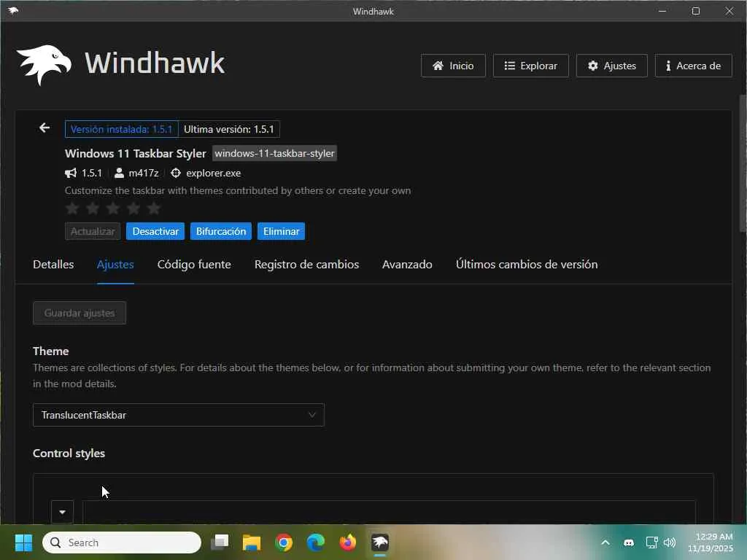747x560 pixels.
Task: Switch to the Detalles tab
Action: coord(53,264)
